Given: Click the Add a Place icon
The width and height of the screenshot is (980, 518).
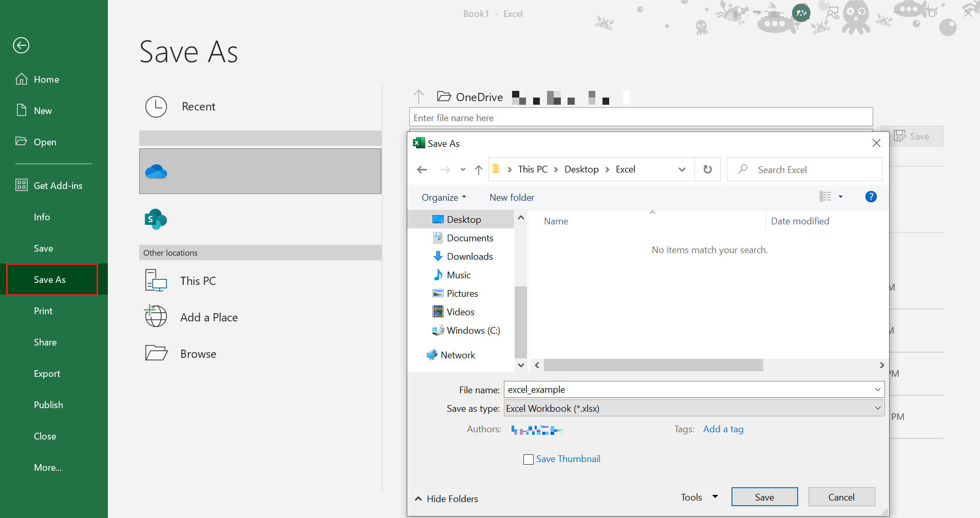Looking at the screenshot, I should 156,317.
